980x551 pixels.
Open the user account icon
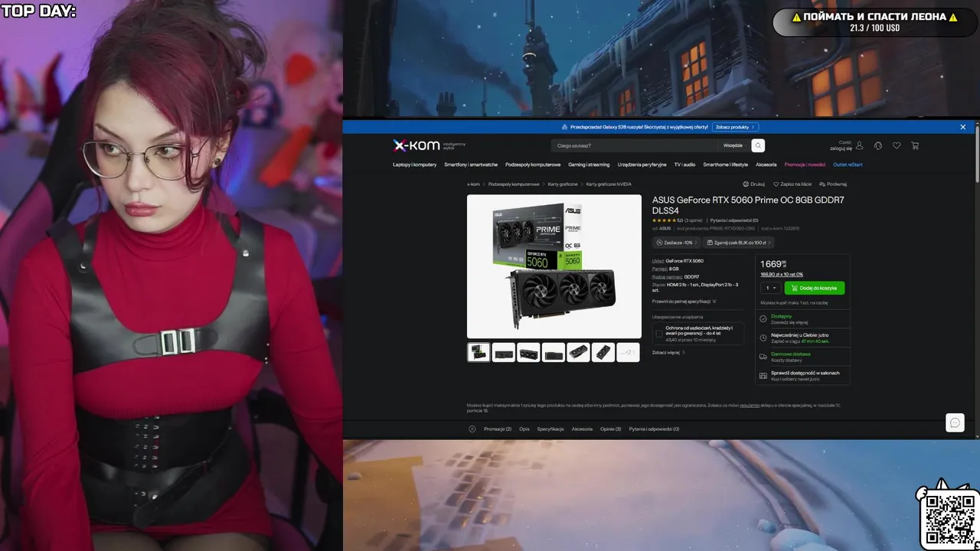859,145
